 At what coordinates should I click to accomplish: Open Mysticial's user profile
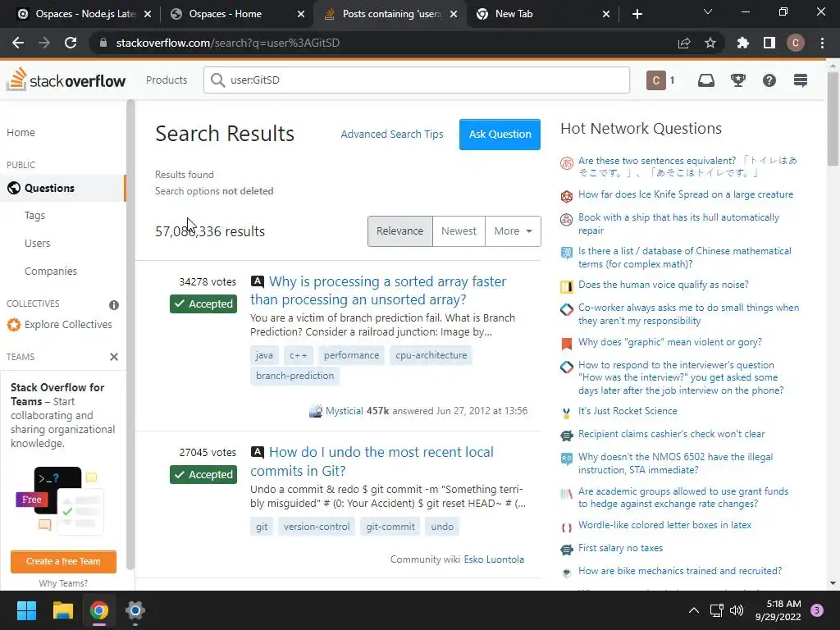pos(344,411)
